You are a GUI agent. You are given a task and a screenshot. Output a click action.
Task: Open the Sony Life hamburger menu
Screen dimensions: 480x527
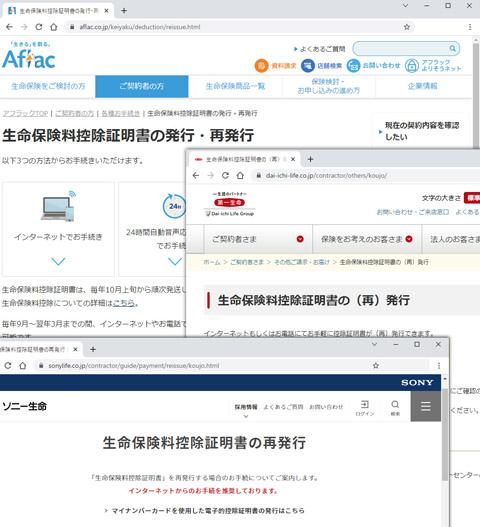tap(426, 406)
